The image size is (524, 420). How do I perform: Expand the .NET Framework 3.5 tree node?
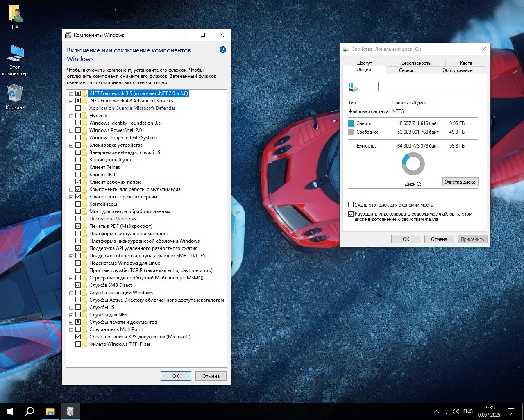click(71, 94)
